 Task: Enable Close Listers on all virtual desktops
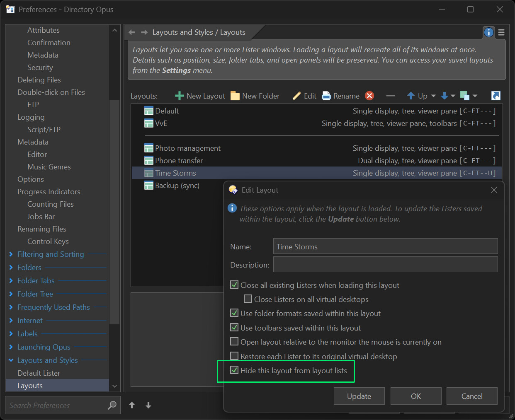coord(248,299)
